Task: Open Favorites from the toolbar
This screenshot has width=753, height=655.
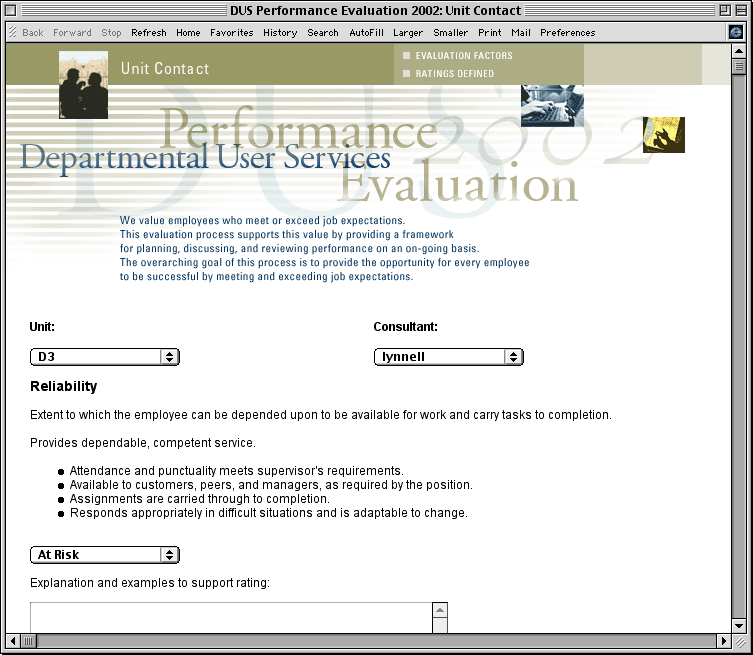Action: [231, 33]
